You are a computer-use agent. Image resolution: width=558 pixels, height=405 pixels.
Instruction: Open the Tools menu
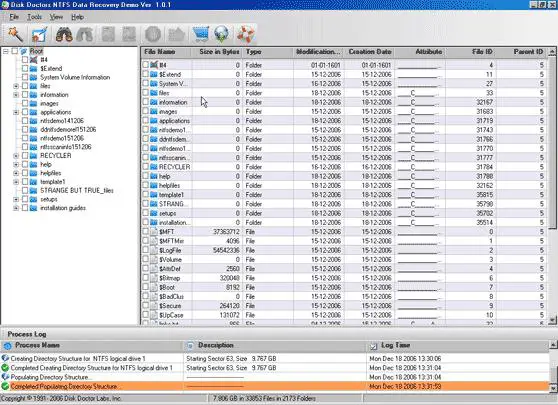(35, 17)
